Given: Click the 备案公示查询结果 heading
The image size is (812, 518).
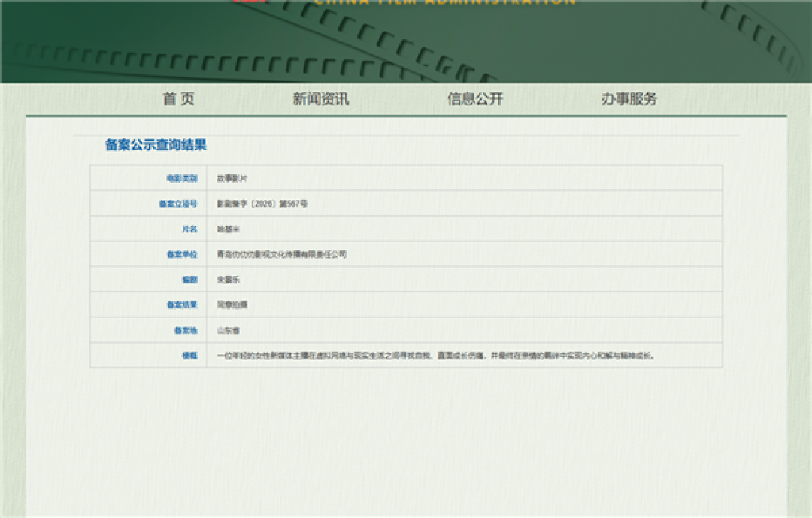Looking at the screenshot, I should pyautogui.click(x=156, y=144).
